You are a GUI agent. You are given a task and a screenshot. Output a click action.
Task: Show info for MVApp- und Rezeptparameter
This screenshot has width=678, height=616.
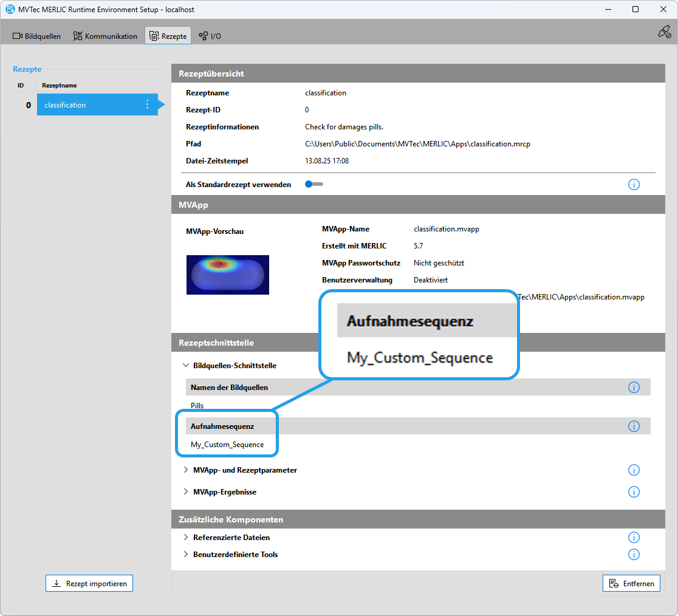tap(634, 470)
